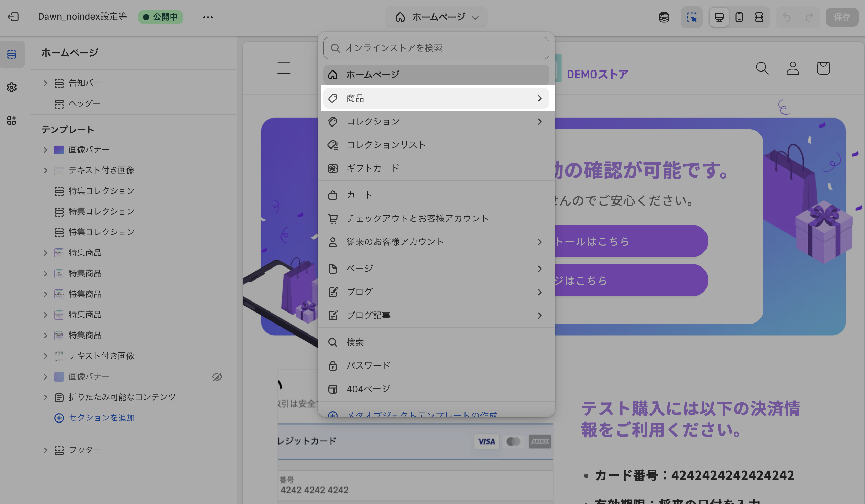
Task: Expand the フッター section group
Action: tap(45, 450)
